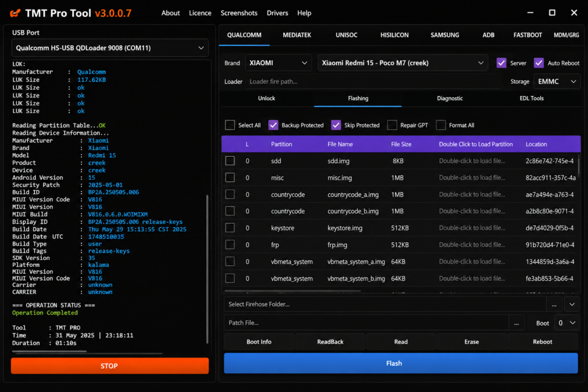Click the partition table horizontal scrollbar
The height and width of the screenshot is (392, 588).
(292, 291)
